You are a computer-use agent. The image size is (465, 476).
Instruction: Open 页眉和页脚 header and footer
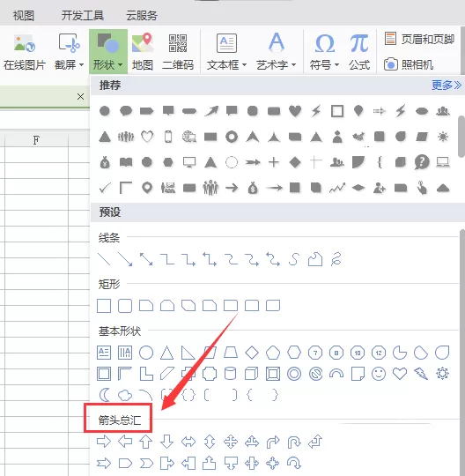pos(419,39)
